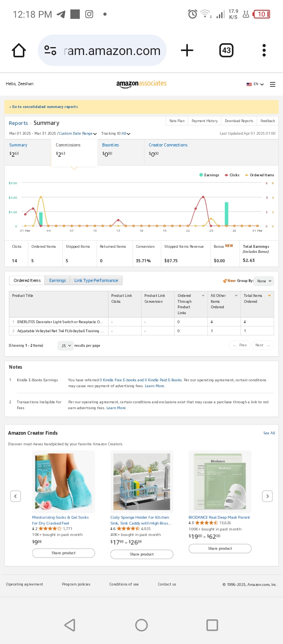Open Contact us footer link

tap(167, 584)
